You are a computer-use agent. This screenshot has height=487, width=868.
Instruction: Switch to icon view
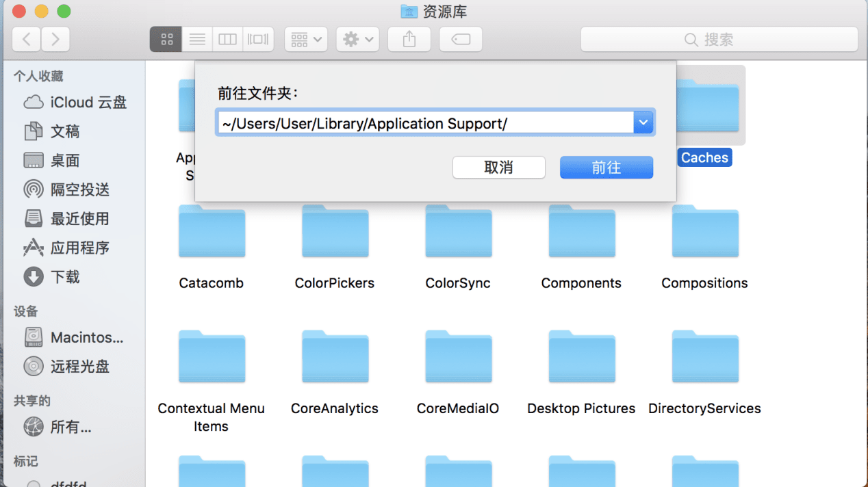click(x=166, y=40)
